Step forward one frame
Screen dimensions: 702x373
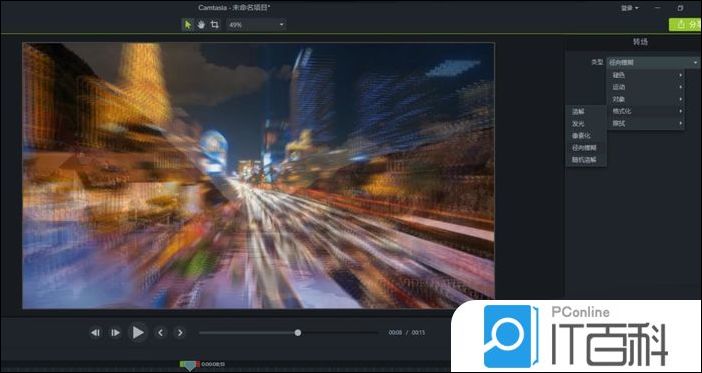pos(115,333)
